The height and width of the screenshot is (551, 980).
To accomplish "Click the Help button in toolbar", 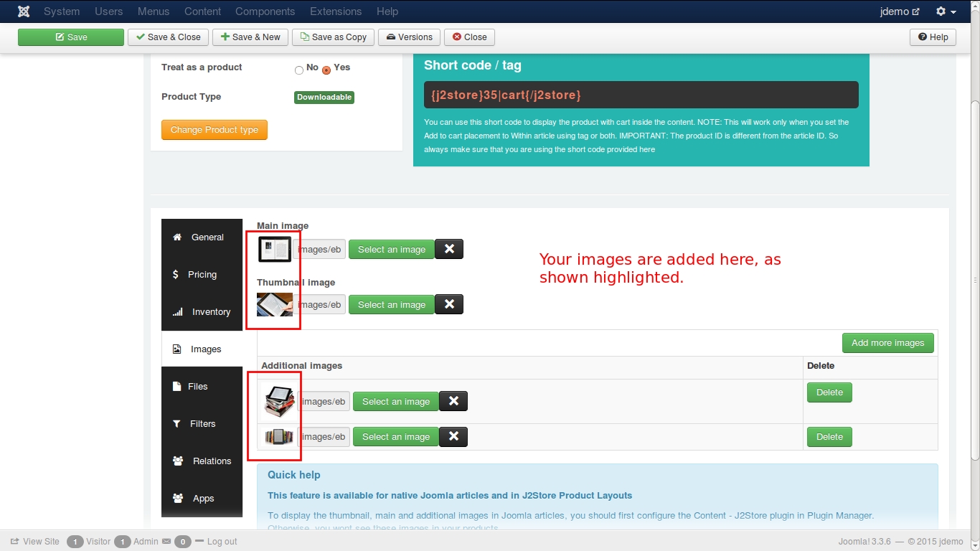I will [x=933, y=37].
